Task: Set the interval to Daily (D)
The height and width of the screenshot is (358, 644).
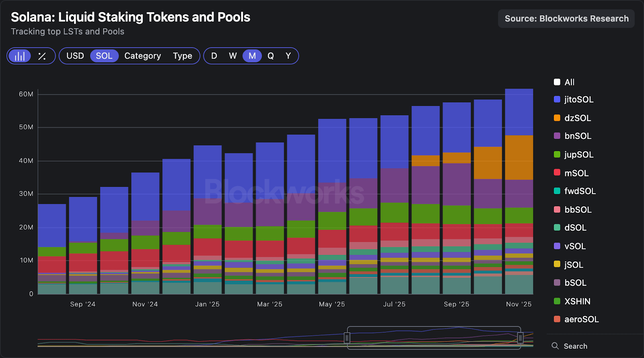Action: [x=214, y=56]
